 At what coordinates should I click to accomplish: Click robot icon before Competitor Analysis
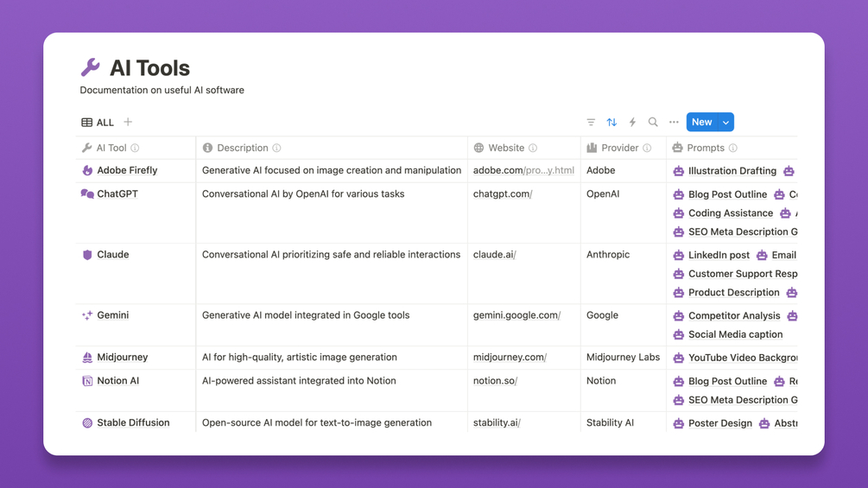(679, 316)
